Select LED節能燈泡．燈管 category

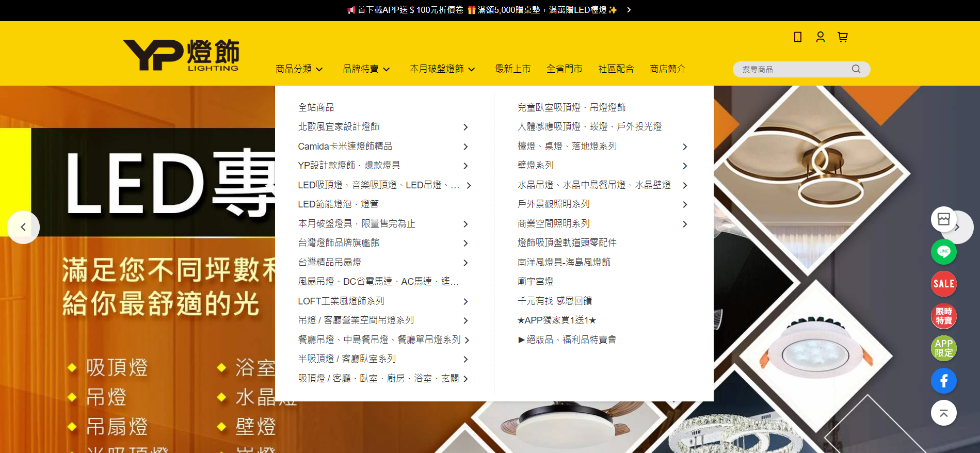click(x=339, y=204)
